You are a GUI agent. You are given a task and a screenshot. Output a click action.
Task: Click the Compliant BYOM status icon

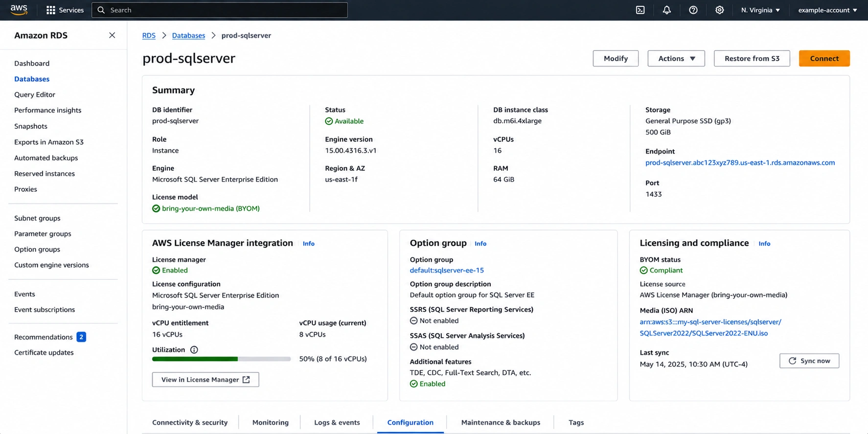pos(643,270)
